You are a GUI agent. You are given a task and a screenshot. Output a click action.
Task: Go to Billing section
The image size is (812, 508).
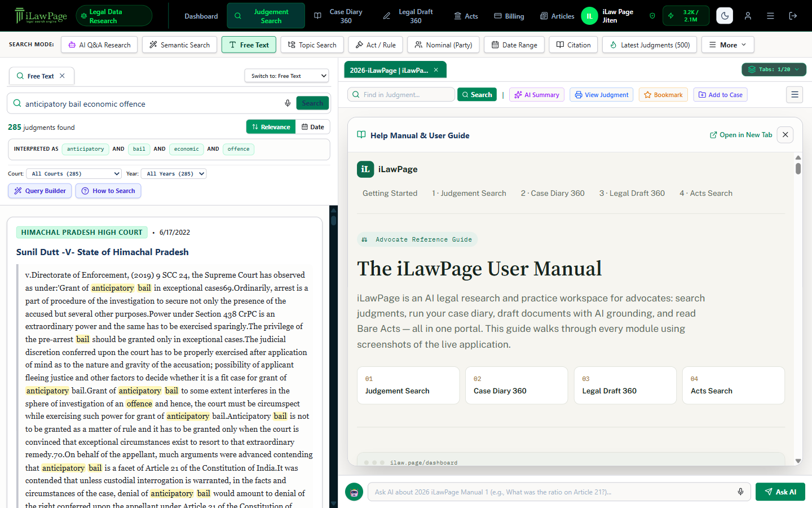point(509,16)
